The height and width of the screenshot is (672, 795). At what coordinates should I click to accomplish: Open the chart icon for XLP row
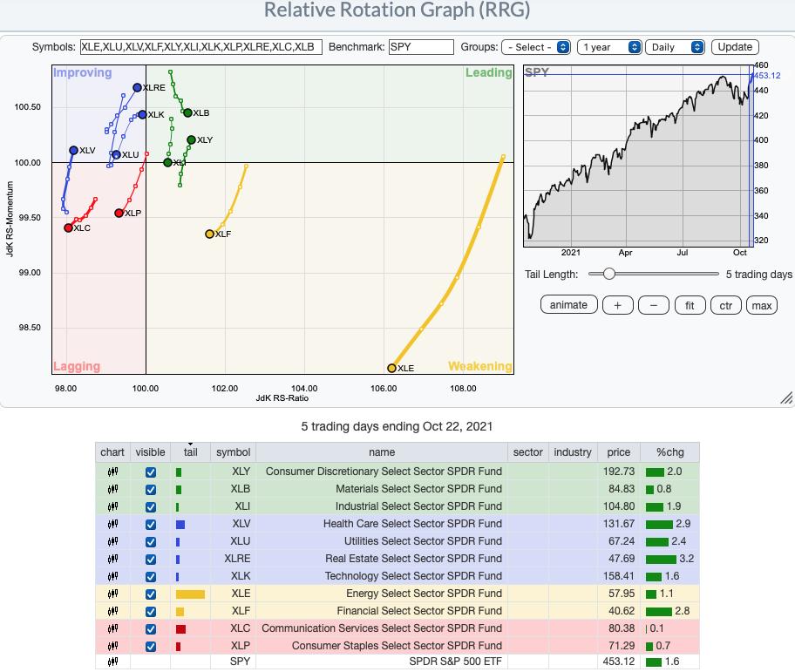(112, 646)
